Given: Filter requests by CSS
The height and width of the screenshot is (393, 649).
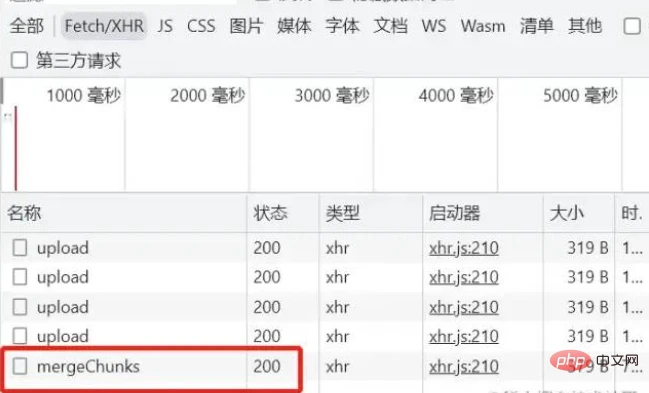Looking at the screenshot, I should [201, 26].
